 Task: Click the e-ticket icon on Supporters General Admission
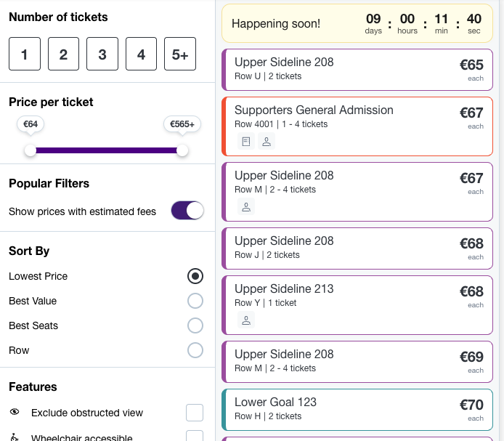coord(246,141)
